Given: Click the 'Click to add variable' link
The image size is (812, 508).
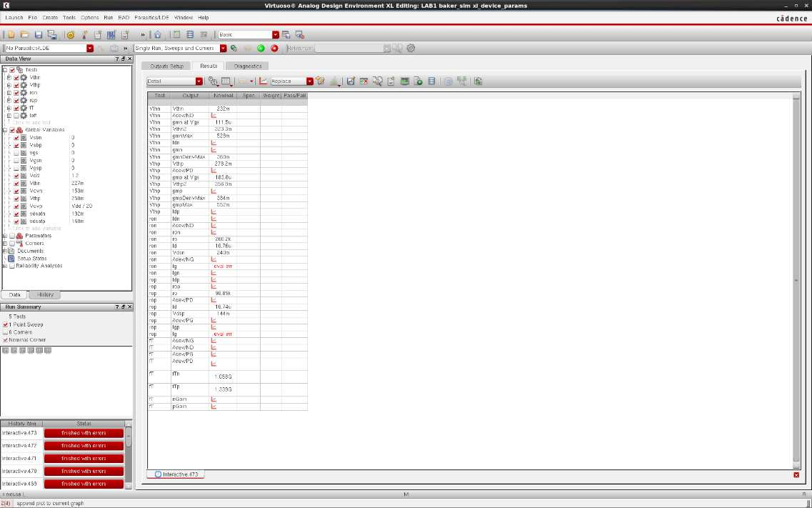Looking at the screenshot, I should (36, 229).
